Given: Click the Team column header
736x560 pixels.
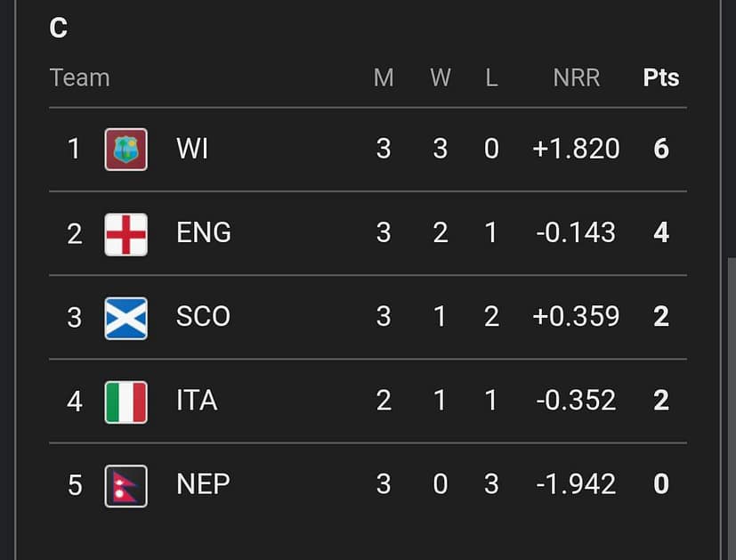Looking at the screenshot, I should click(x=80, y=78).
